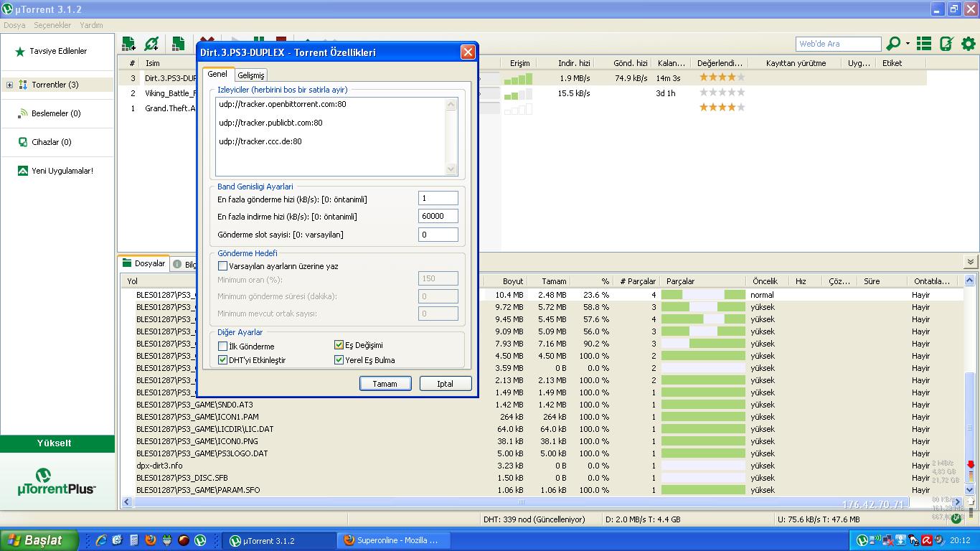Switch to µTorrent 3.1.2 taskbar button
980x551 pixels.
coord(280,540)
